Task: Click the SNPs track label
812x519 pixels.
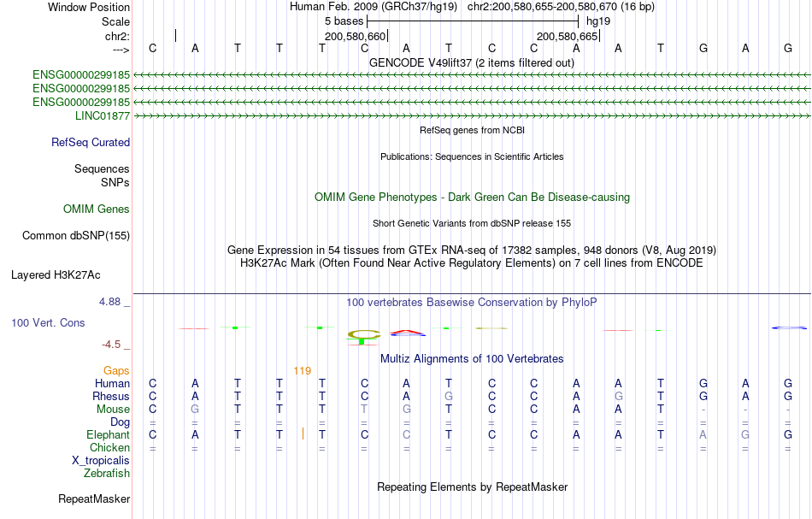Action: [115, 182]
